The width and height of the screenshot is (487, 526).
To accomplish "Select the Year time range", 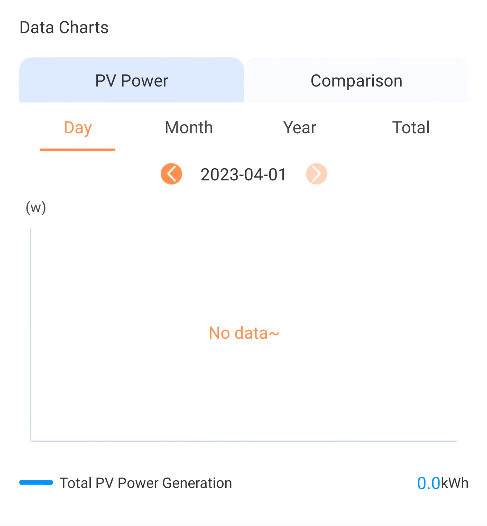I will click(300, 127).
